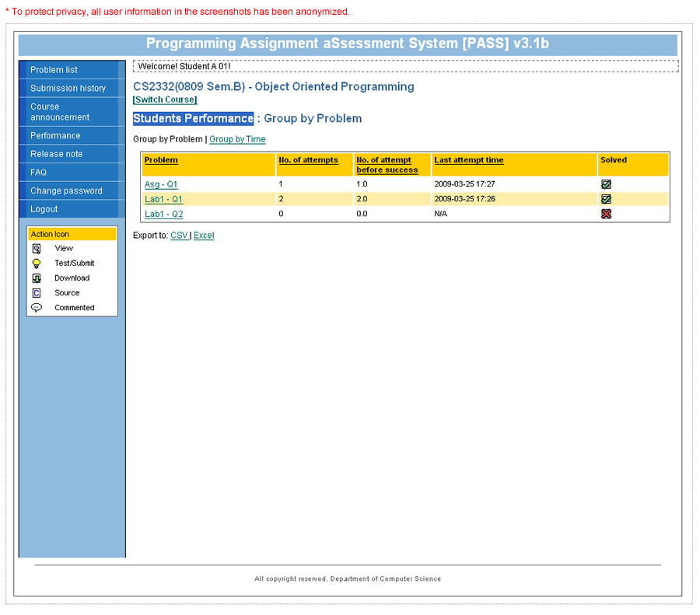700x615 pixels.
Task: Open the Asg - Q1 problem link
Action: (x=161, y=184)
